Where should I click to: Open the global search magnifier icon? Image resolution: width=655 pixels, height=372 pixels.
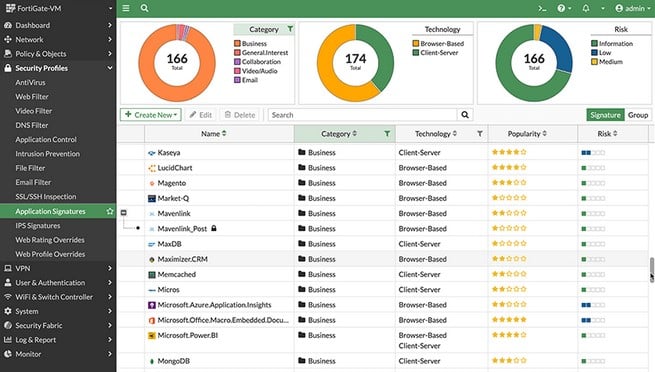[145, 8]
